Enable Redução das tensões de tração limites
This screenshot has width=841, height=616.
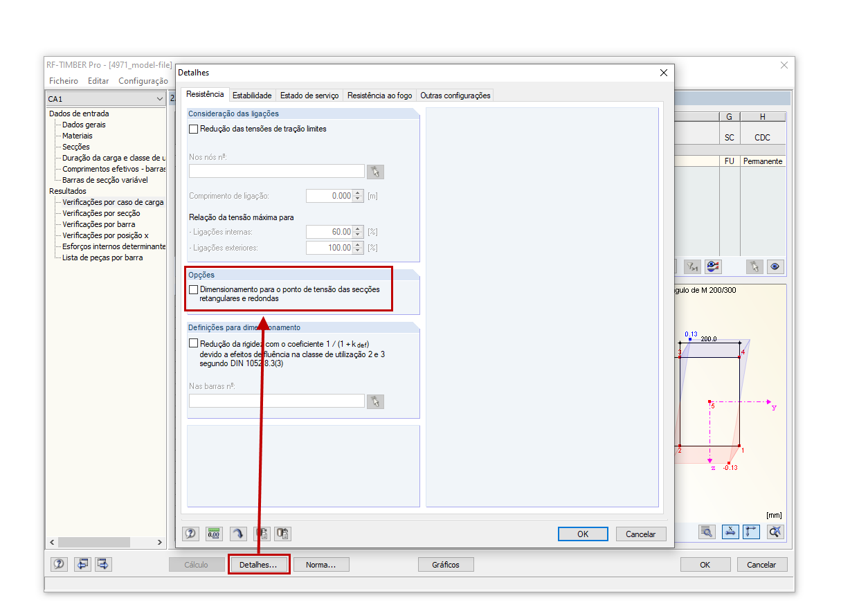[x=193, y=129]
